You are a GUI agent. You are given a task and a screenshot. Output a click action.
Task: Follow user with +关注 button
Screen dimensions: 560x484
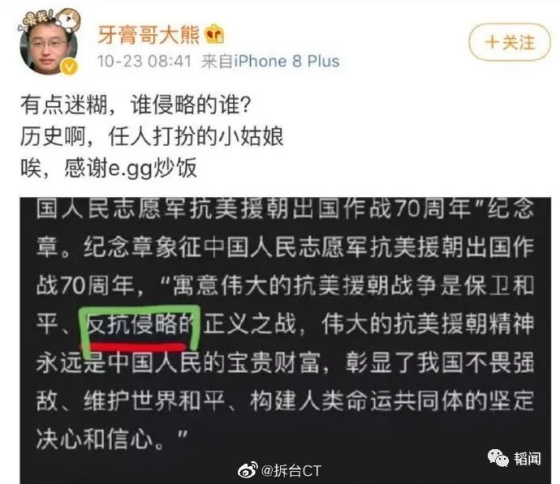pyautogui.click(x=510, y=42)
